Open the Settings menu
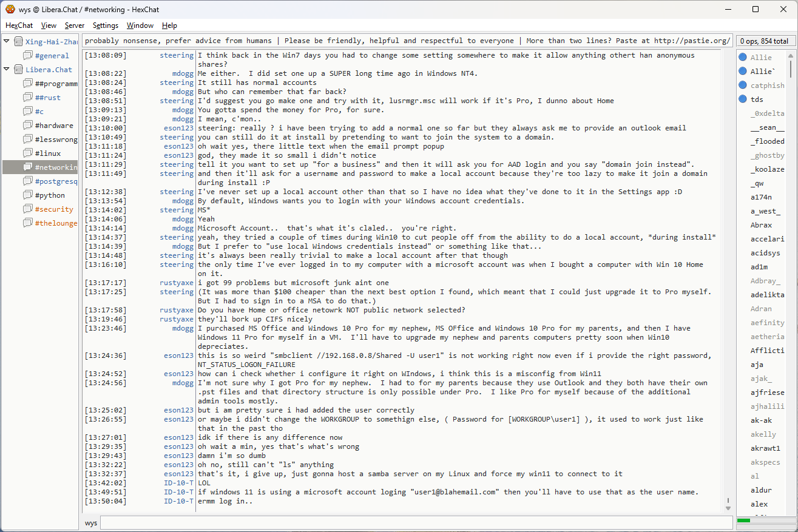This screenshot has width=798, height=532. pos(106,25)
